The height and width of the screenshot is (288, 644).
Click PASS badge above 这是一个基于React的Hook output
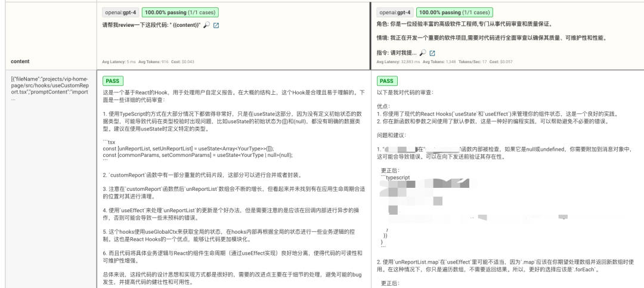point(113,81)
